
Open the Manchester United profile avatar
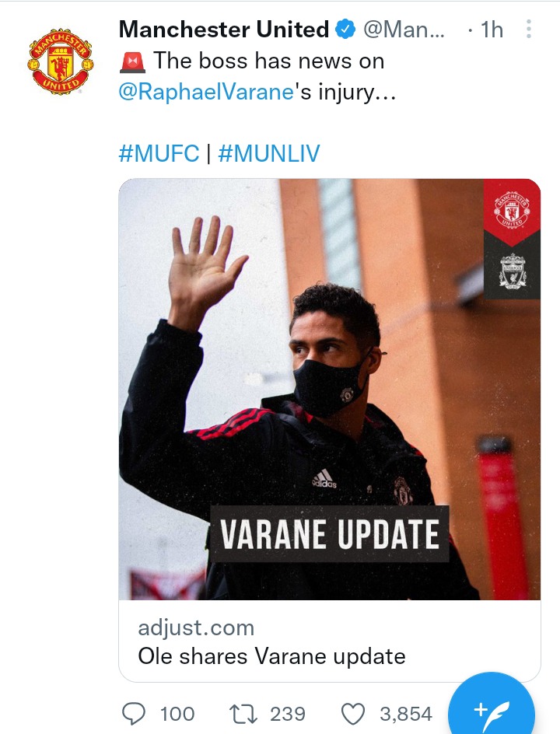point(61,61)
